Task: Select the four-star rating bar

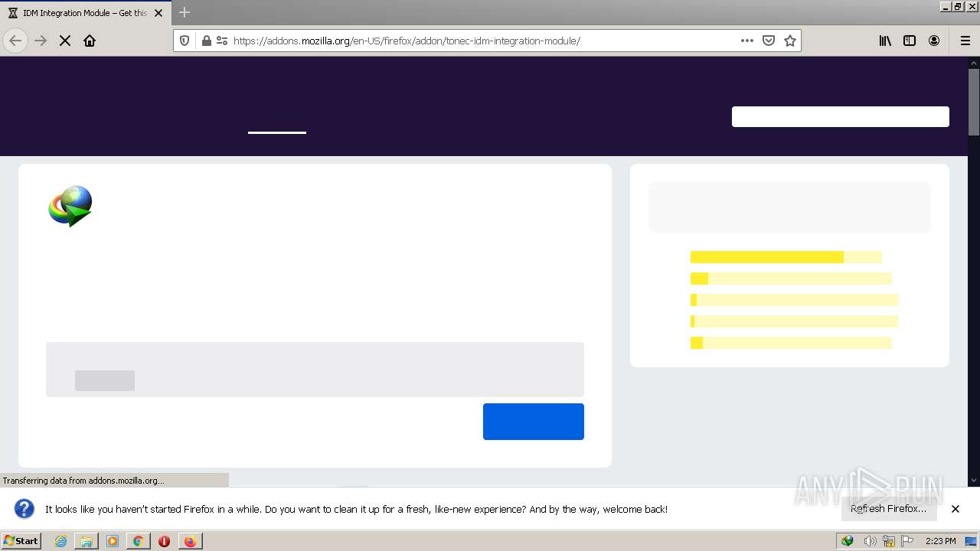Action: tap(791, 279)
